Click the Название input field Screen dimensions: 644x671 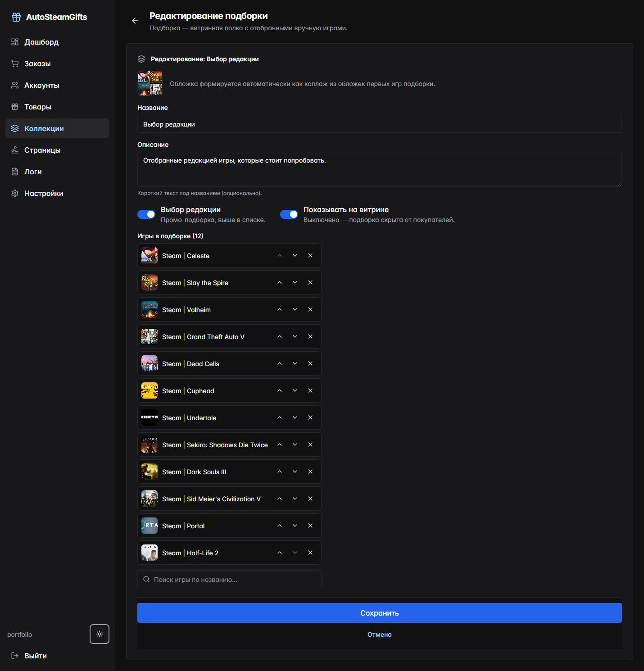[x=380, y=124]
